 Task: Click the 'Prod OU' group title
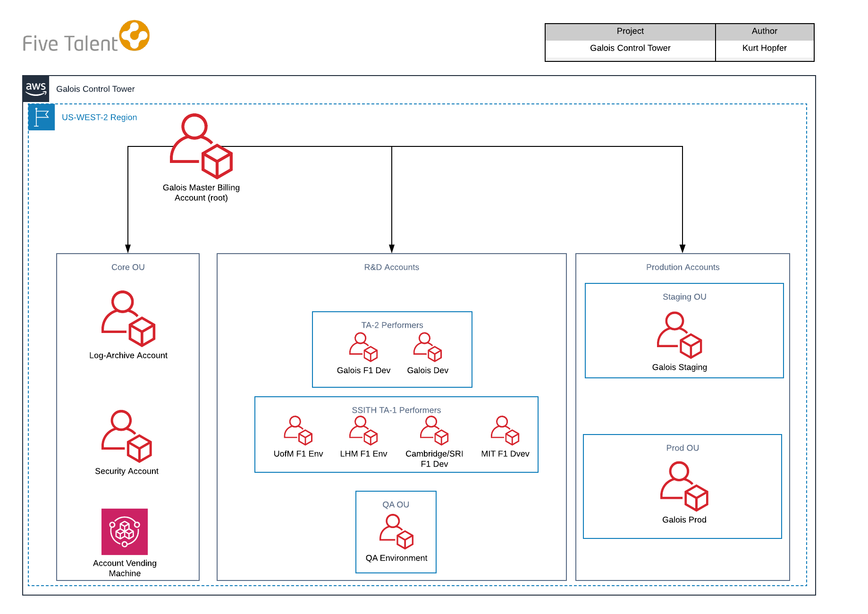[x=683, y=448]
